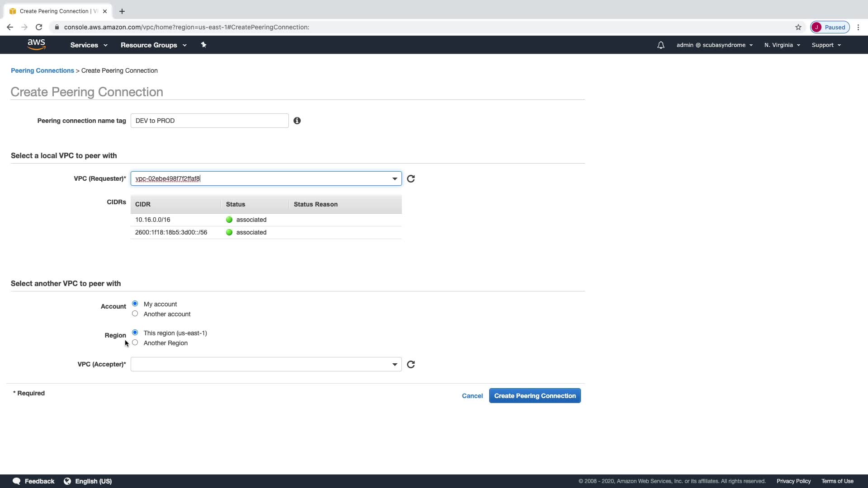Refresh the VPC Requester list
868x488 pixels.
[x=410, y=179]
